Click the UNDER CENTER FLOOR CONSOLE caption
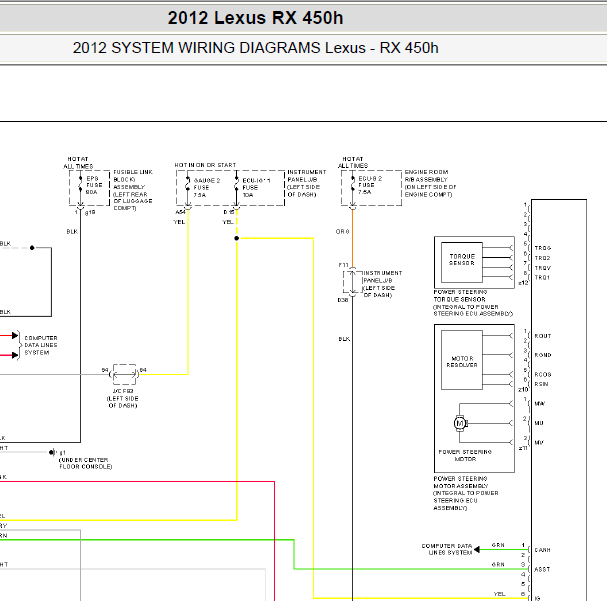Image resolution: width=607 pixels, height=601 pixels. pyautogui.click(x=85, y=463)
